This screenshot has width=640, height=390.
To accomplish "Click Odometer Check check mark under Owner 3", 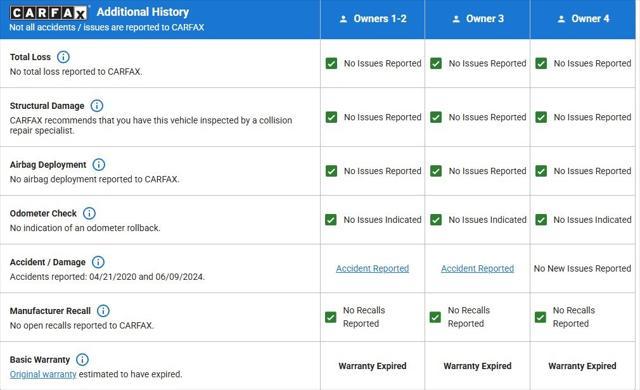I will coord(436,219).
